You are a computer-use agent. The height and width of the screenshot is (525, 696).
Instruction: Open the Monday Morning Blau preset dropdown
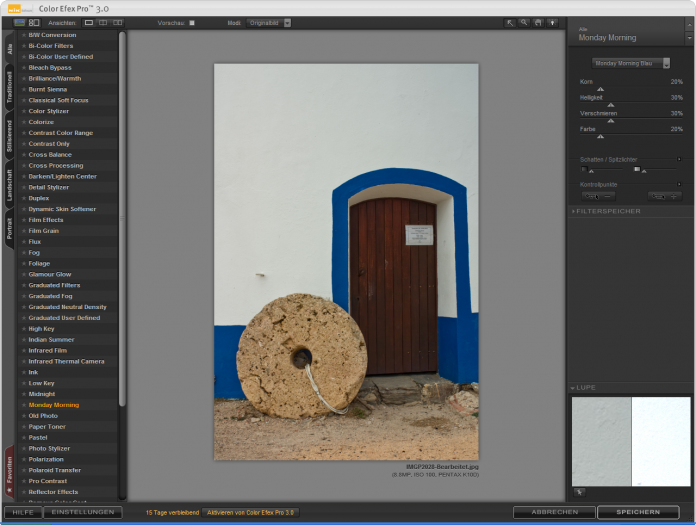tap(630, 63)
